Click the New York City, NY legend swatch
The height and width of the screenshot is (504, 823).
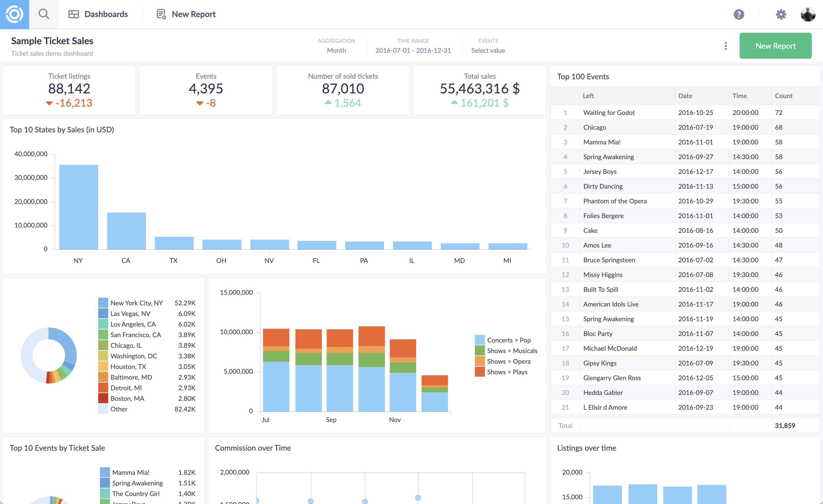(x=103, y=303)
